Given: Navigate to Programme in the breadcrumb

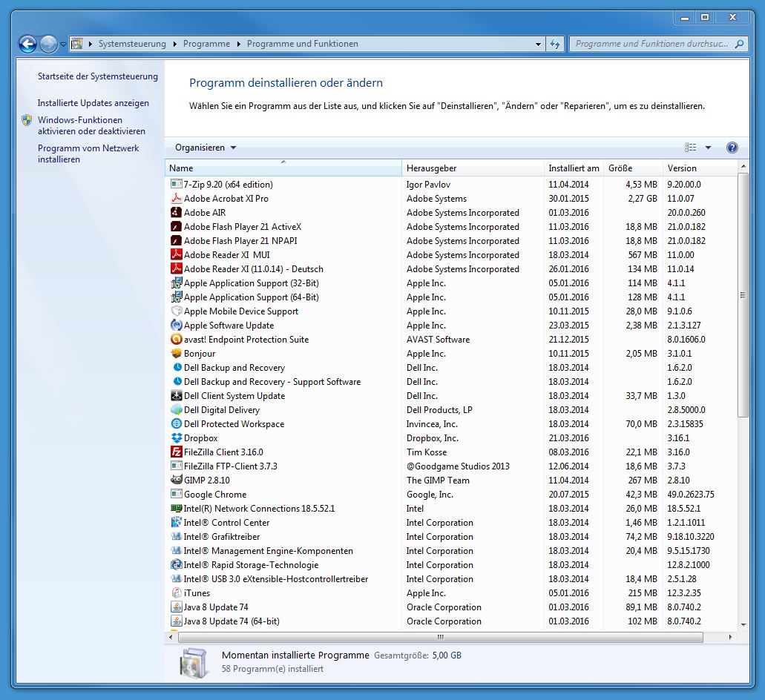Looking at the screenshot, I should pos(206,44).
